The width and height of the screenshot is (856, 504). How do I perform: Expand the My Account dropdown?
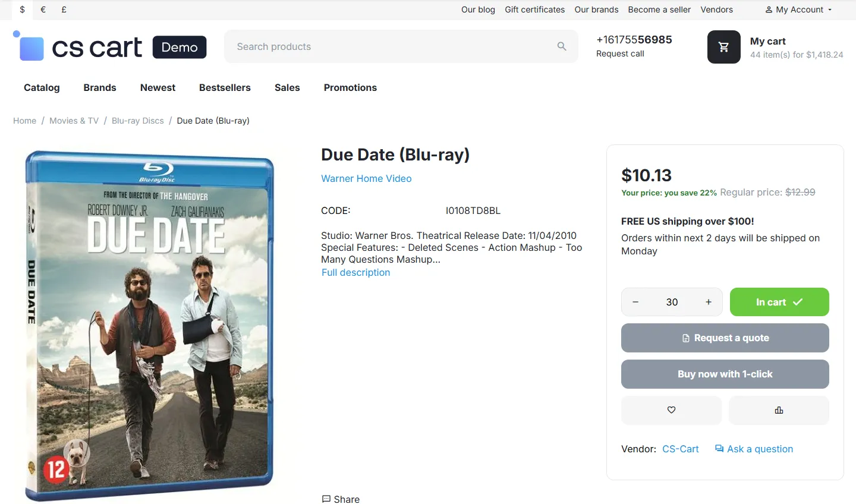tap(798, 10)
